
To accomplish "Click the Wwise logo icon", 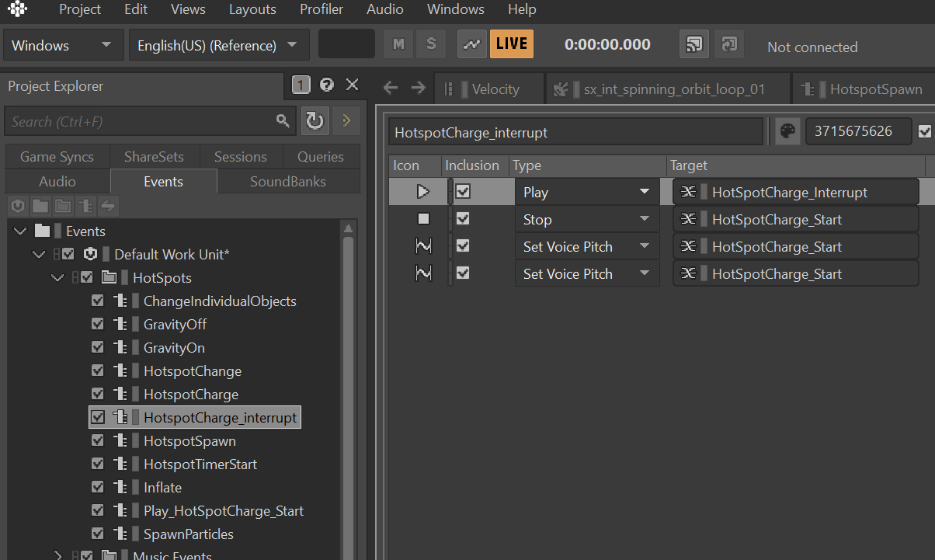I will point(17,9).
